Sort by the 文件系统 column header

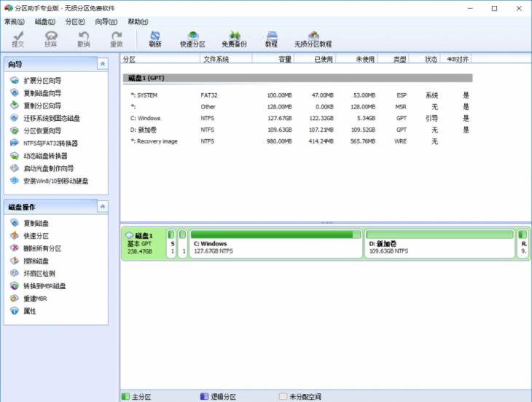point(226,59)
